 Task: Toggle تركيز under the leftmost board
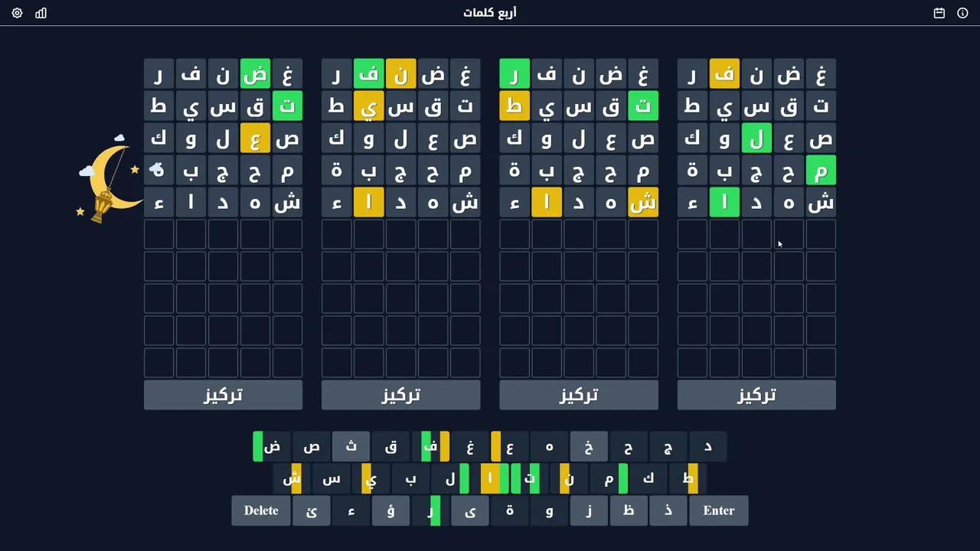click(x=223, y=395)
